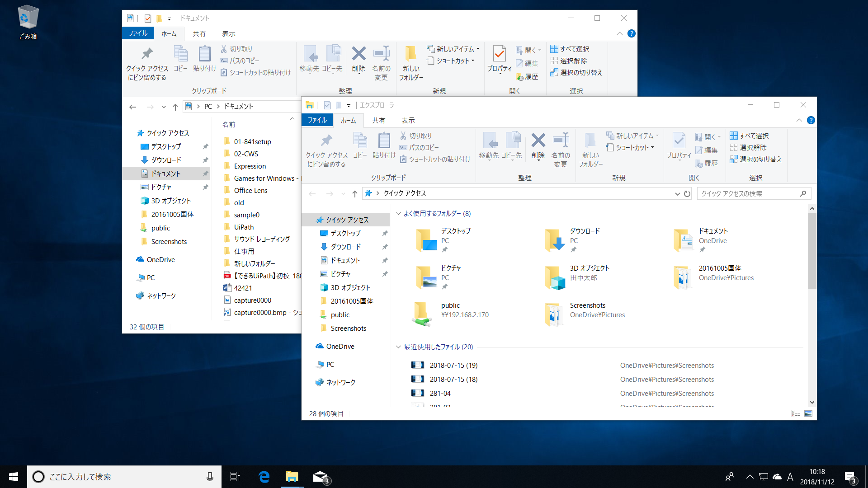The width and height of the screenshot is (868, 488).
Task: Open the address bar history dropdown arrow
Action: pos(677,194)
